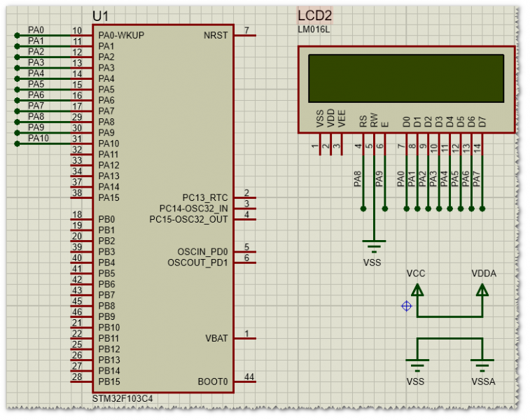Screen dimensions: 530x420
Task: Click the STM32F103C4 part name label
Action: point(123,399)
